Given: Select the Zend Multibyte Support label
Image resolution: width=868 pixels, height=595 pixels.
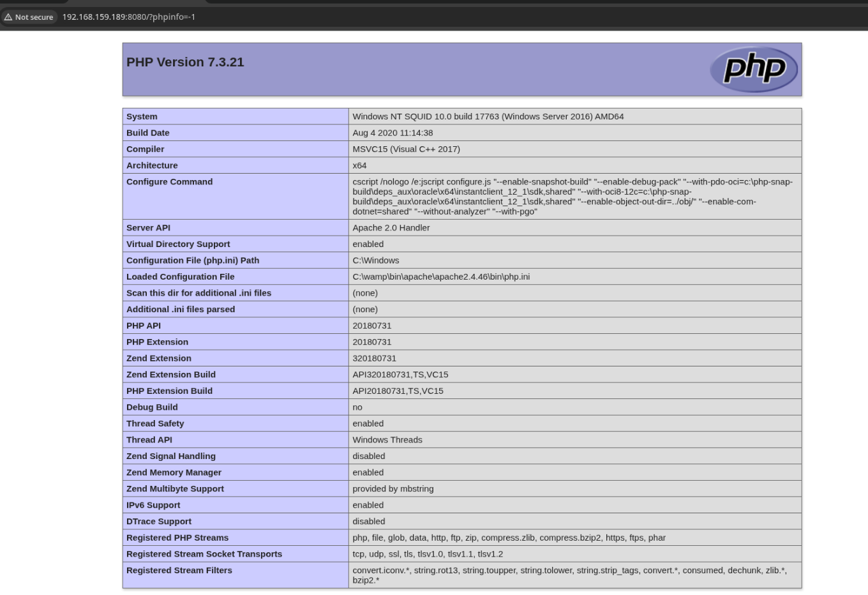Looking at the screenshot, I should [x=175, y=488].
